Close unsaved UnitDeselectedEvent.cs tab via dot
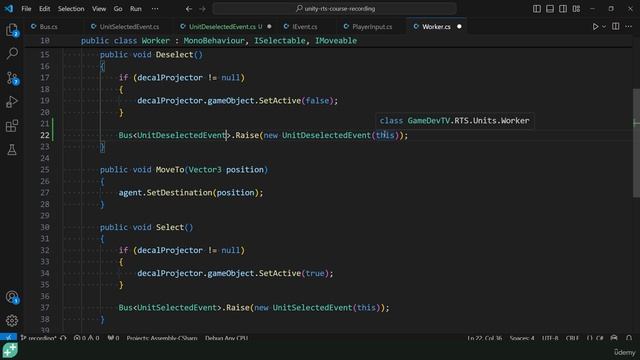The height and width of the screenshot is (360, 640). [269, 27]
